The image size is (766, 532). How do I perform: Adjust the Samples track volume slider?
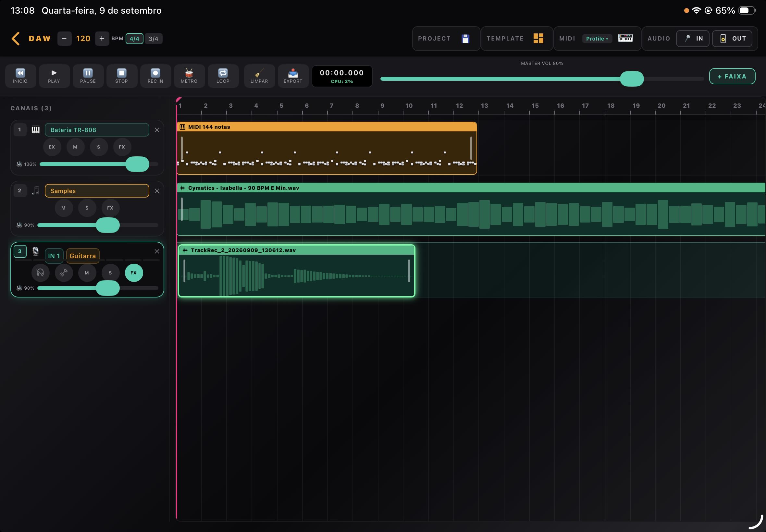point(108,225)
